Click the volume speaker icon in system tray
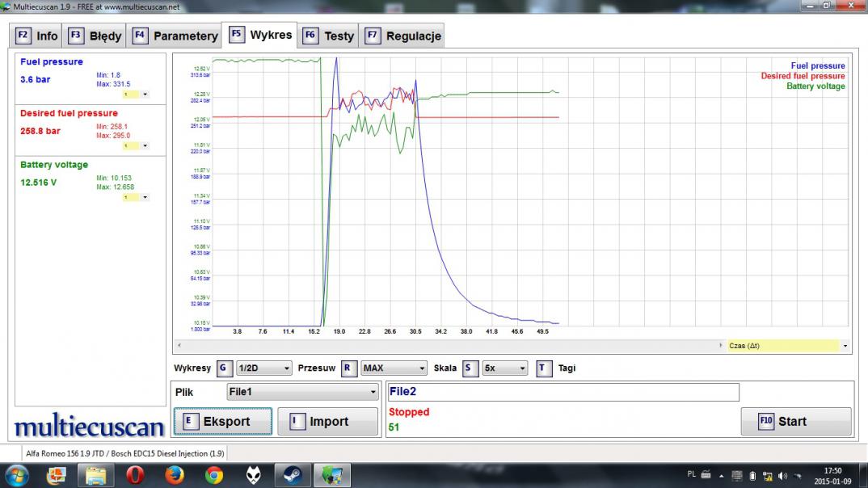 tap(782, 476)
